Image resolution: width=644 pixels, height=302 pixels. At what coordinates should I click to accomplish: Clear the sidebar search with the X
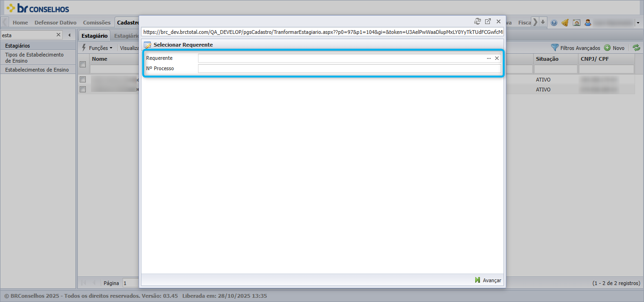(x=58, y=35)
